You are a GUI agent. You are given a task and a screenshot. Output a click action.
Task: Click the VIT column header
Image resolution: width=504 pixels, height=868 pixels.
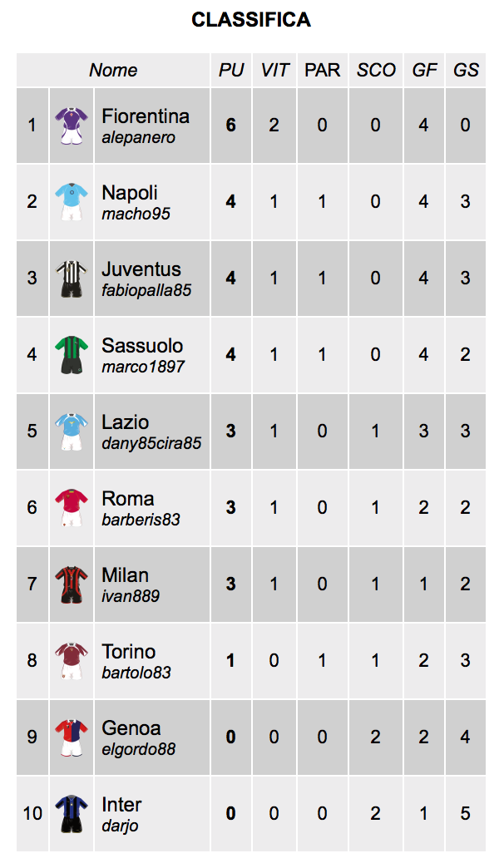[274, 71]
